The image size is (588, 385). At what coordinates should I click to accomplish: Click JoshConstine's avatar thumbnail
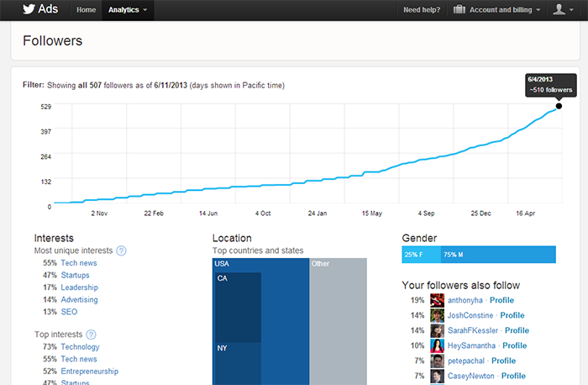[x=437, y=315]
